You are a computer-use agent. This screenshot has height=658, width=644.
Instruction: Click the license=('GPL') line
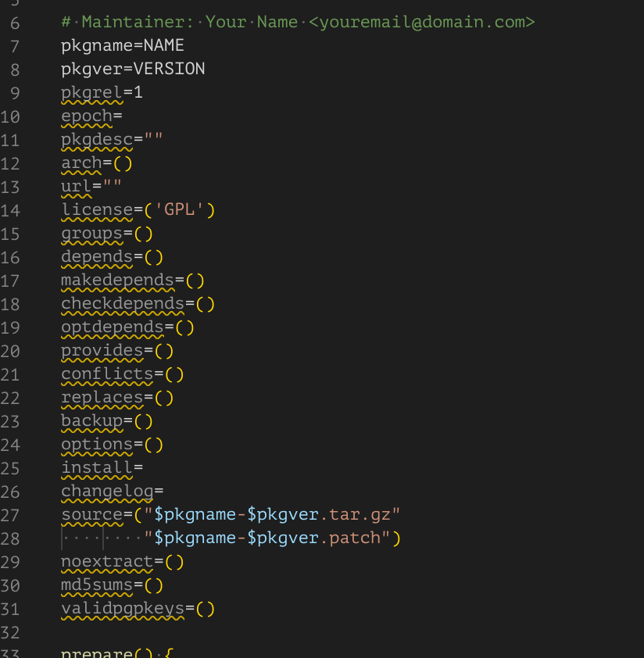pyautogui.click(x=138, y=209)
